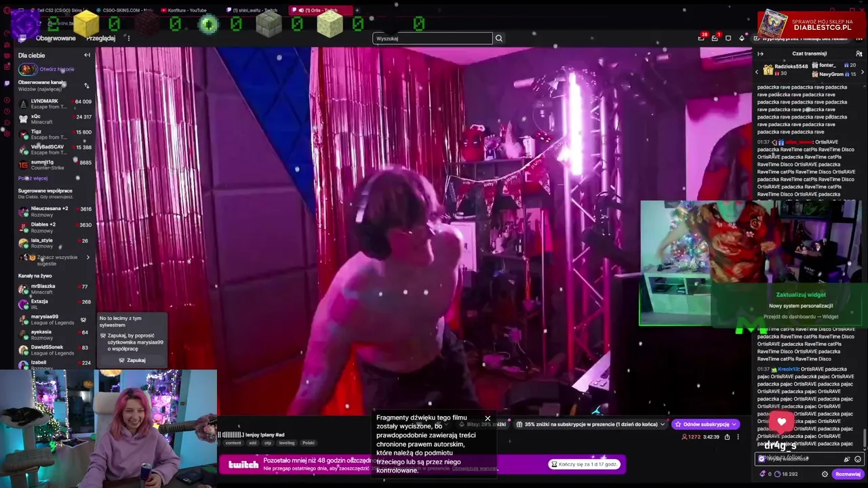868x488 pixels.
Task: Open the more options menu beside Przeglądaj
Action: coord(128,39)
